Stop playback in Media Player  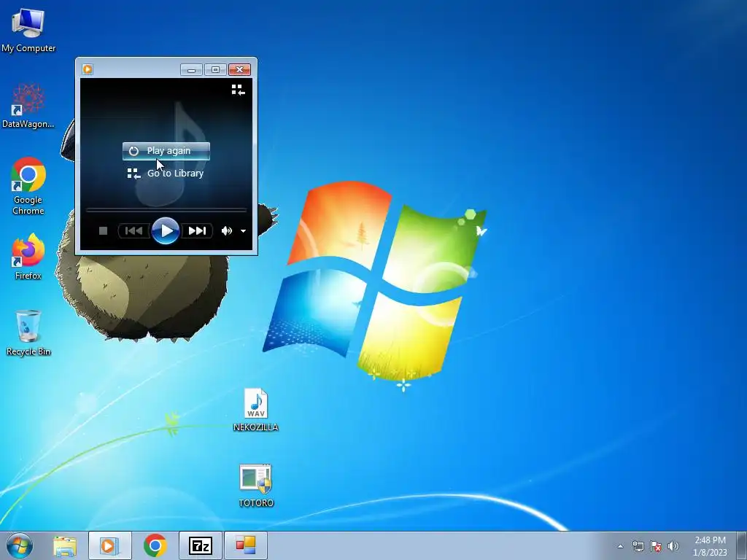coord(103,231)
